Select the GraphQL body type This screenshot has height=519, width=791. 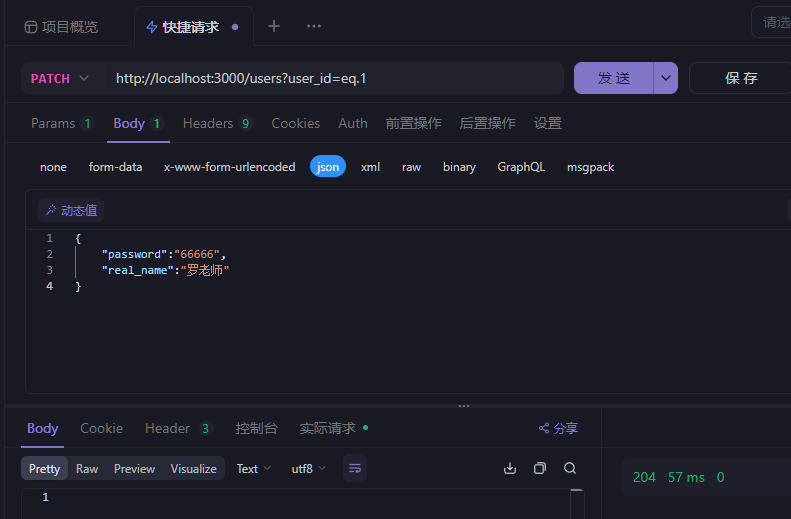click(521, 167)
